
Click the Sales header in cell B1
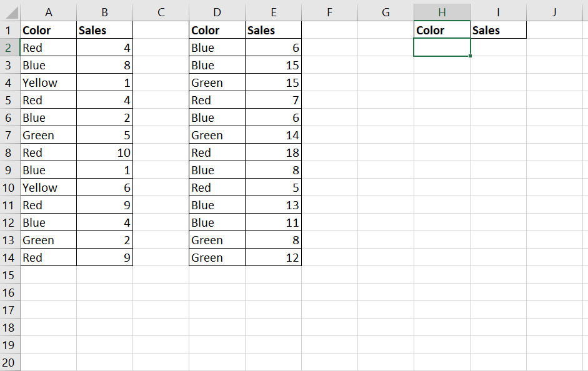104,30
